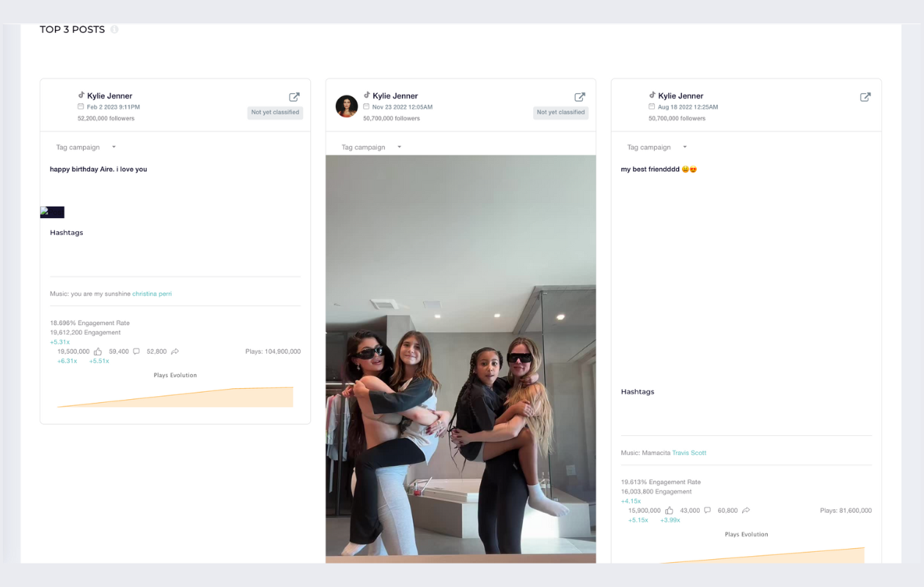Click the Music: Mamacita text
The height and width of the screenshot is (587, 924).
(x=646, y=453)
